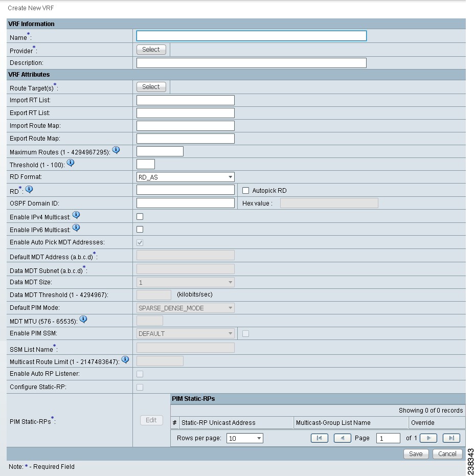Focus the RD input field
Viewport: 475px width, 476px height.
pos(186,190)
